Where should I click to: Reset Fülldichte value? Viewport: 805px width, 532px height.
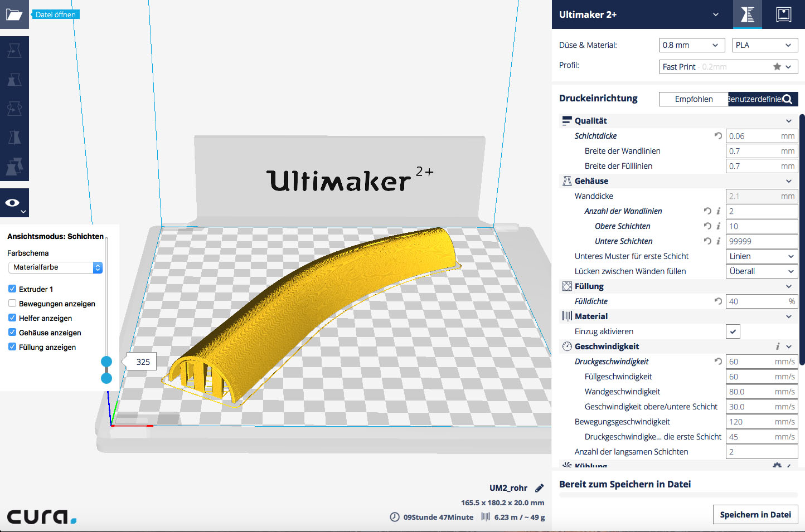coord(718,301)
